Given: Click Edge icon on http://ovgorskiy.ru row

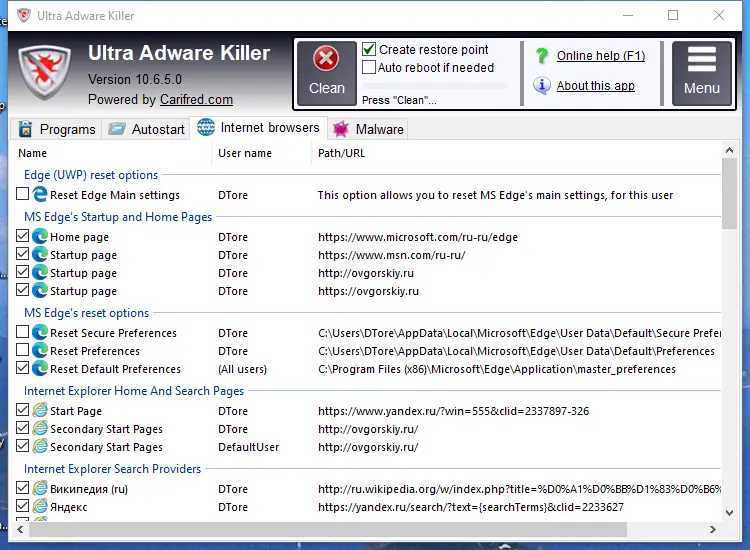Looking at the screenshot, I should (x=40, y=273).
